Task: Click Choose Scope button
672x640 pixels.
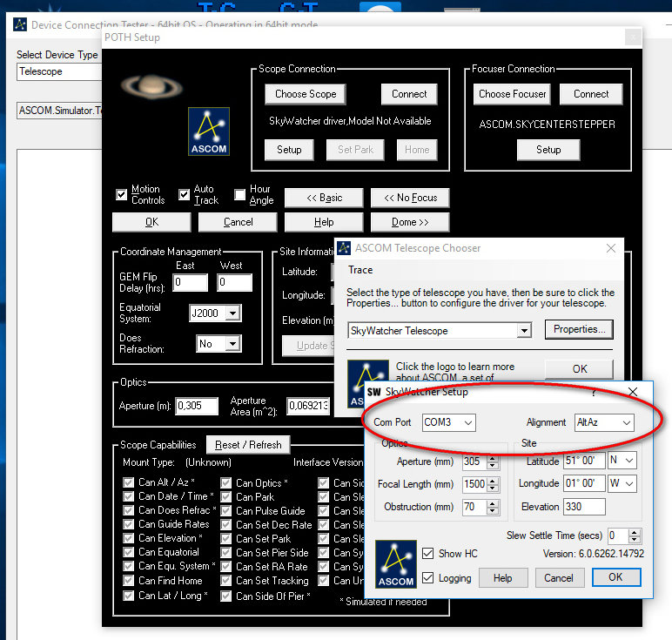Action: [x=306, y=94]
